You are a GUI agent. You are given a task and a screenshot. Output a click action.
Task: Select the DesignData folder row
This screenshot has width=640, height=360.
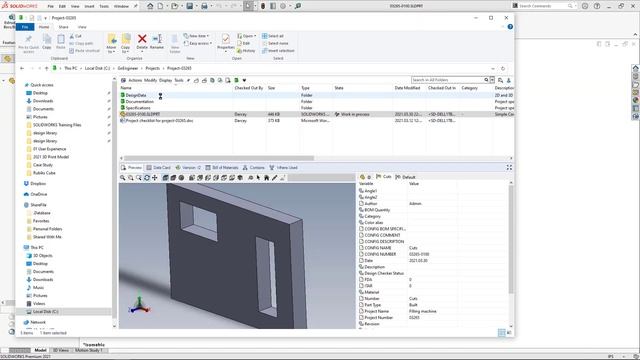[316, 95]
